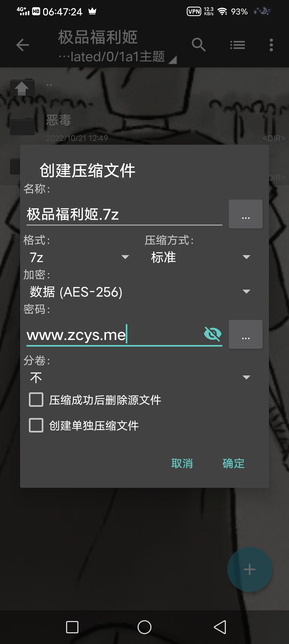Tap the archive name field 极品福利姬.7z
This screenshot has height=644, width=289.
[124, 214]
